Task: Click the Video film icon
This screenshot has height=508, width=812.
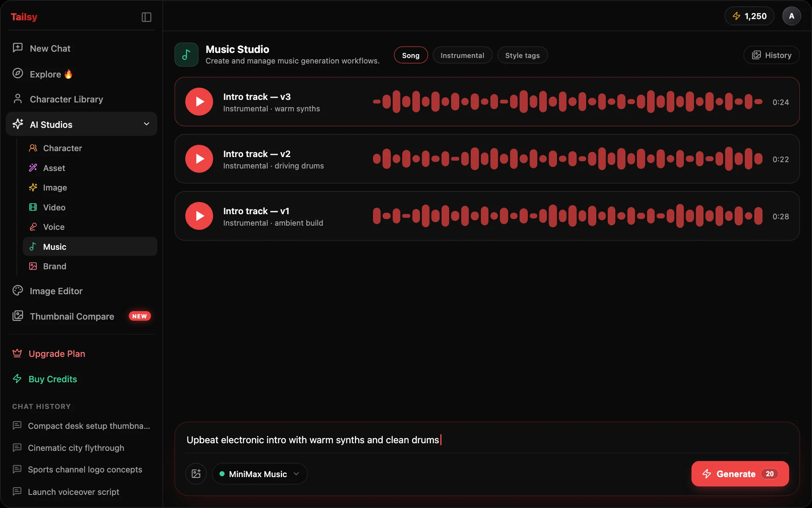Action: point(33,207)
